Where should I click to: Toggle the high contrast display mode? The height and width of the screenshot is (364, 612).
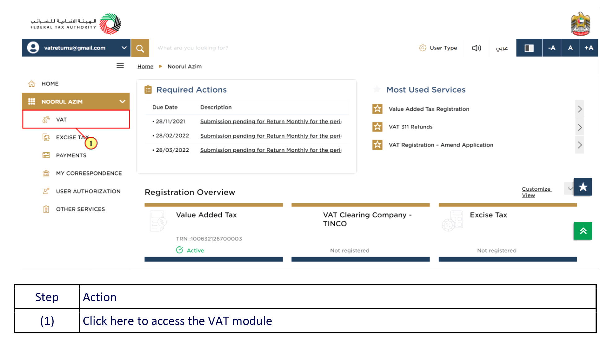point(529,48)
